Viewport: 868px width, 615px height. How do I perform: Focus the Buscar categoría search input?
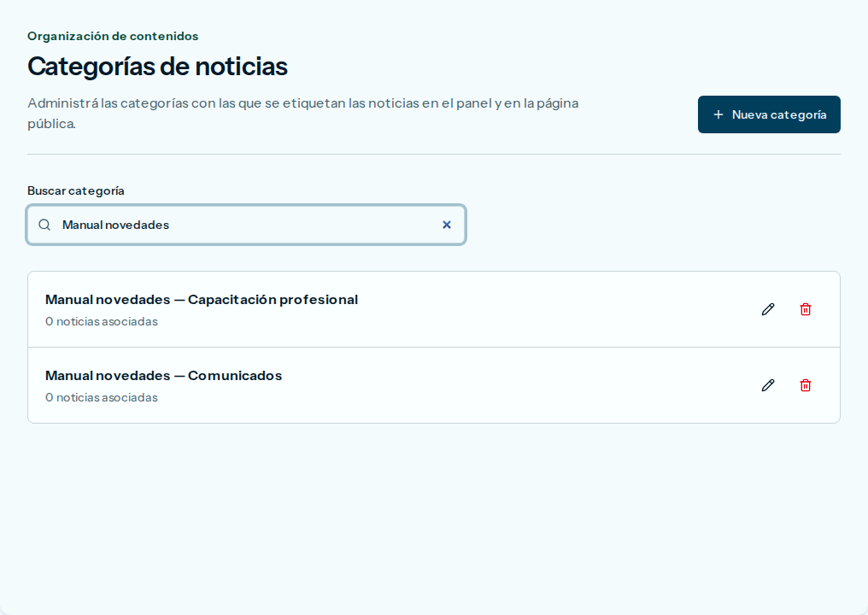click(246, 225)
